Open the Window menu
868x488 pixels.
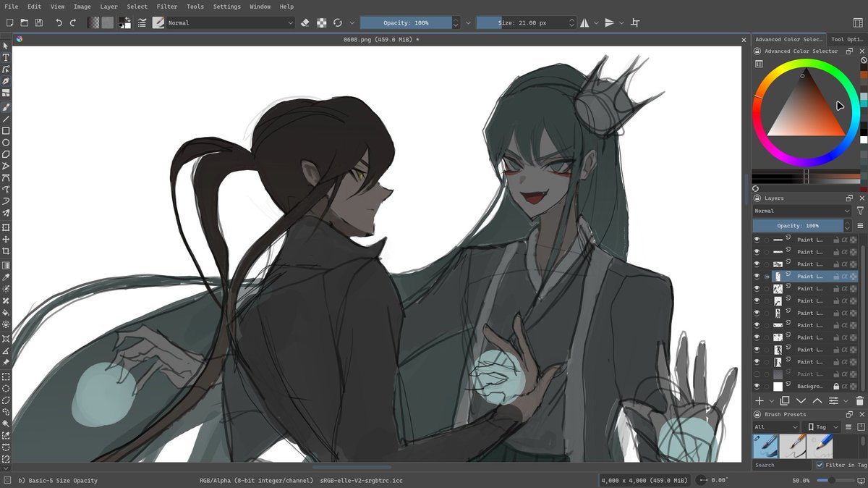(x=260, y=7)
